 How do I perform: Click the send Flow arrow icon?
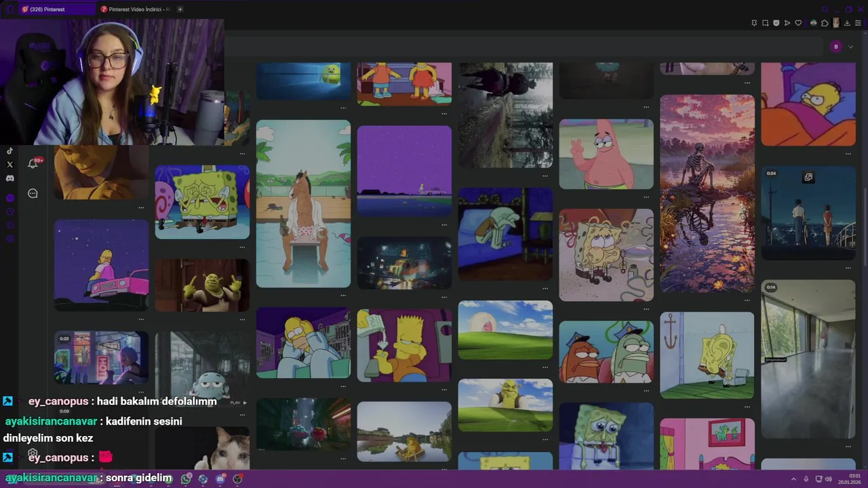pos(787,23)
